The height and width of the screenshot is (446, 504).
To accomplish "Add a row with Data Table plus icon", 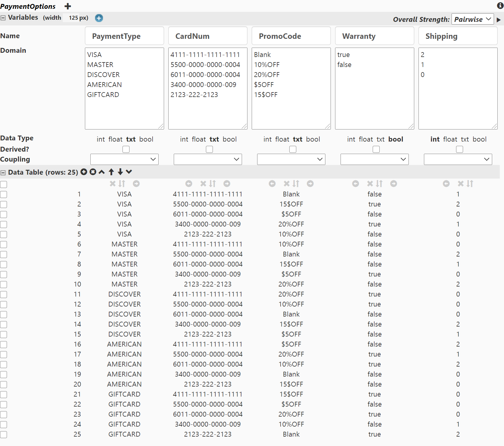I will click(x=84, y=172).
